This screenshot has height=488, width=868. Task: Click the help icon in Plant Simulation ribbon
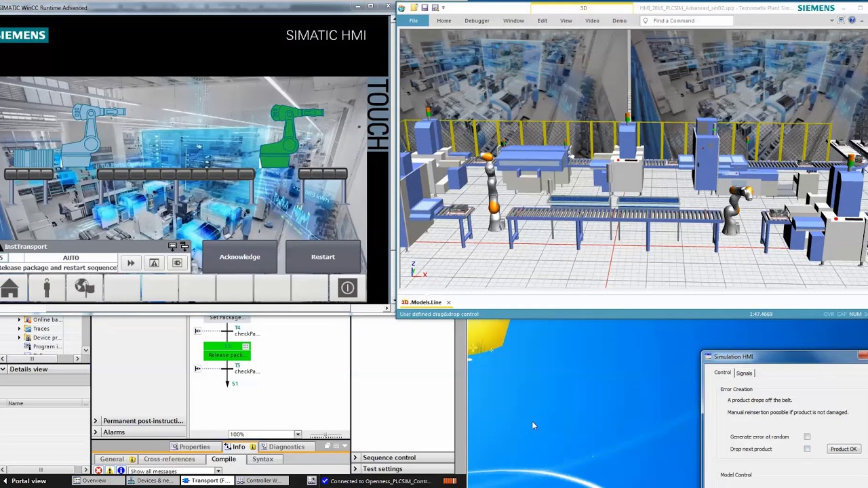(x=852, y=20)
